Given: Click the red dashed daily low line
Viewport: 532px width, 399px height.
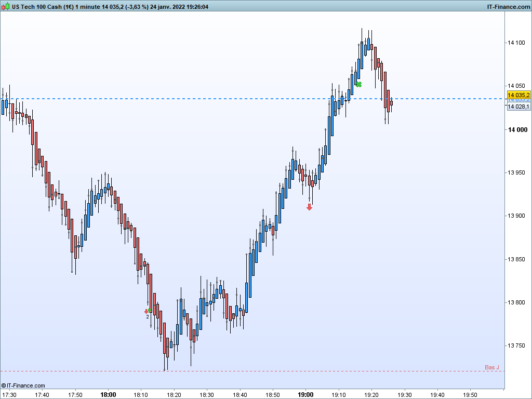Looking at the screenshot, I should [252, 371].
